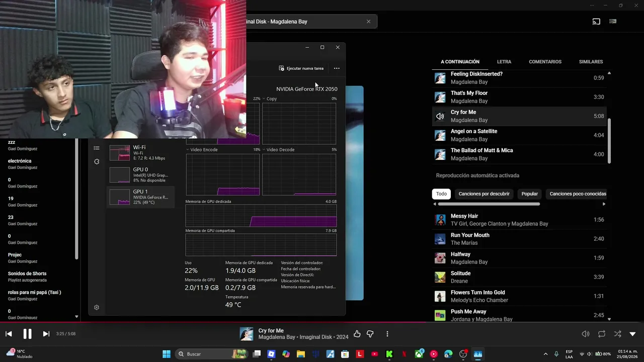
Task: Play Messy Hair by TV Girl
Action: tap(519, 220)
